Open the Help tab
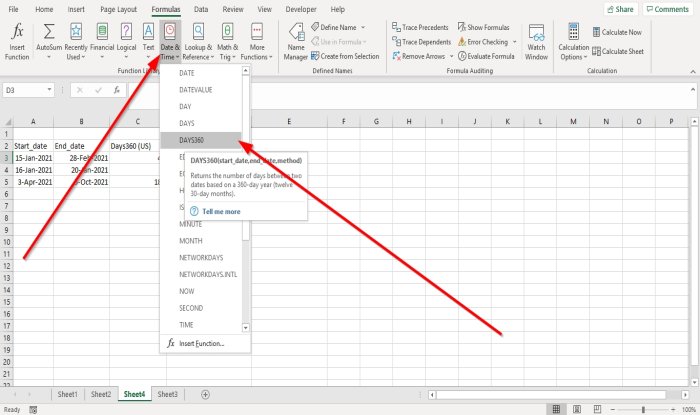Screen dimensions: 700x415 click(338, 9)
